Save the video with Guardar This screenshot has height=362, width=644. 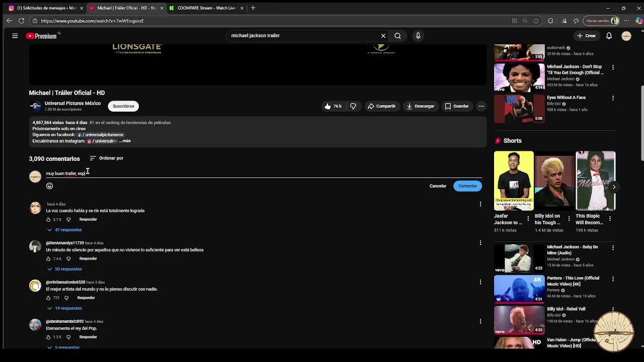click(x=457, y=106)
